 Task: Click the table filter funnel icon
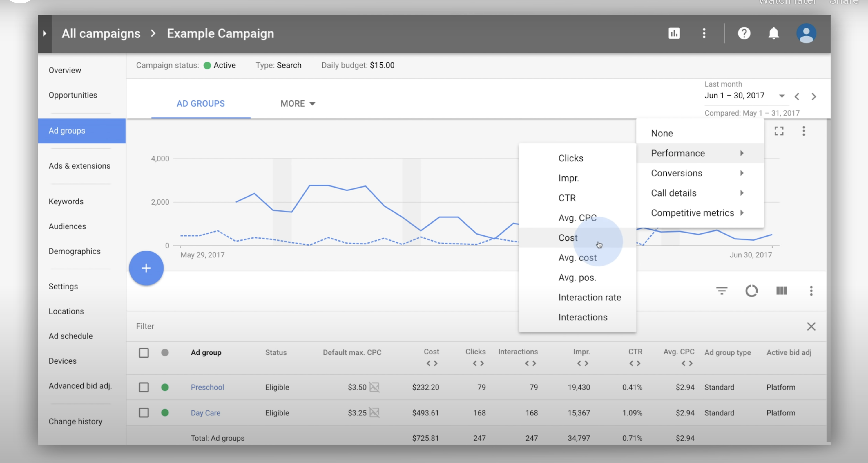pos(722,291)
